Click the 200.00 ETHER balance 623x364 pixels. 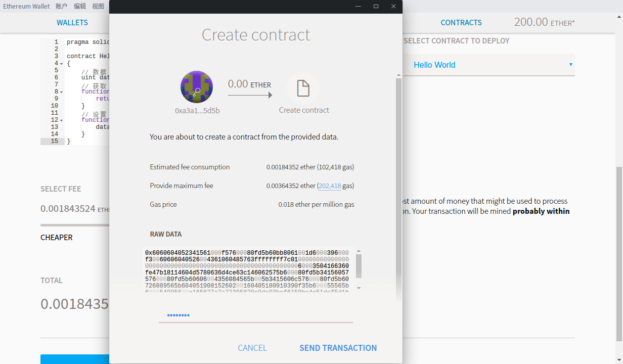coord(544,22)
